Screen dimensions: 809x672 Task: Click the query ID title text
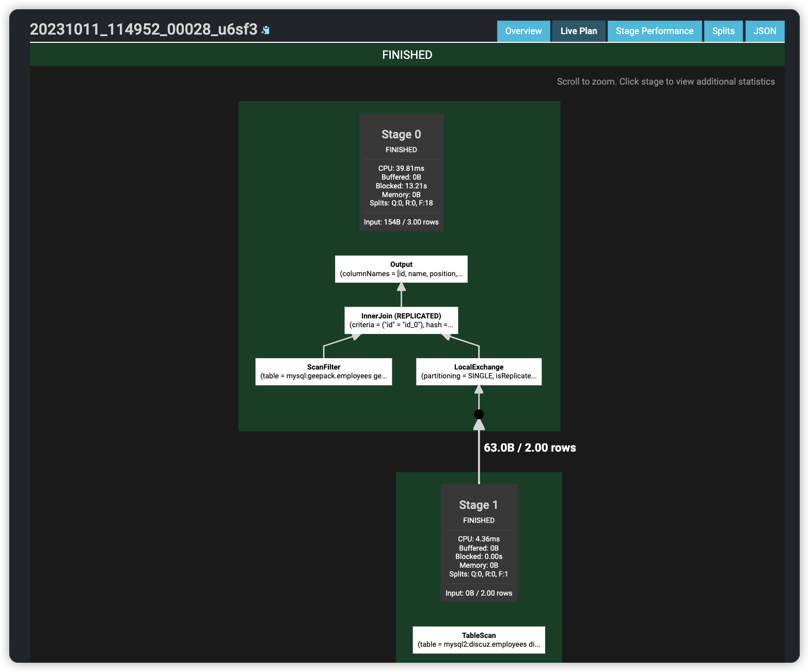pos(144,29)
